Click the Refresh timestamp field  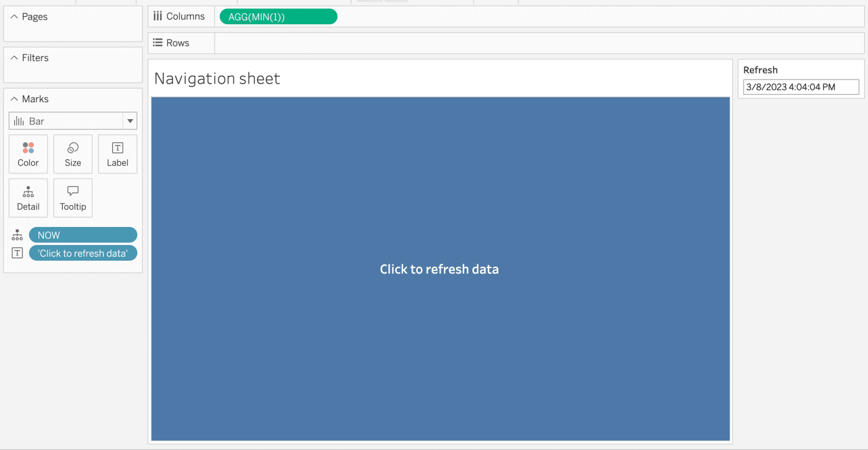coord(800,86)
